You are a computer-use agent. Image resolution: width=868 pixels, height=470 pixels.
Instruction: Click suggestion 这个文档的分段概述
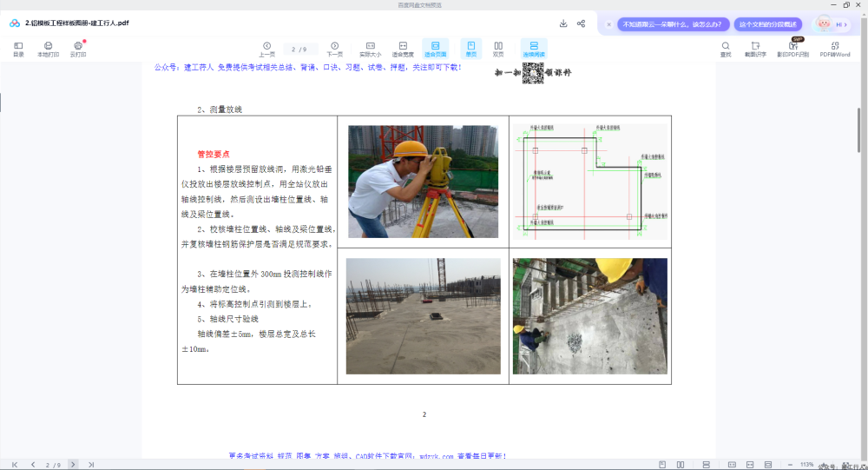point(768,24)
